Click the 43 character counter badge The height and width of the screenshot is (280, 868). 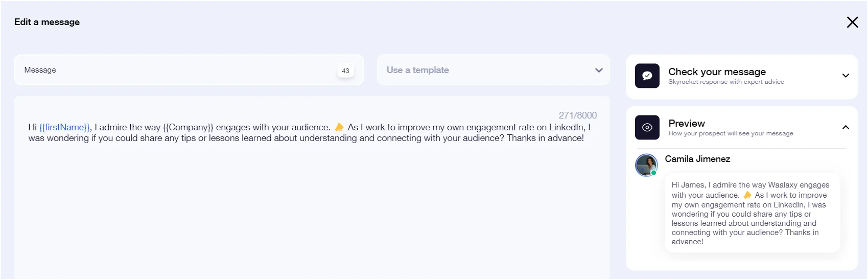[x=345, y=71]
